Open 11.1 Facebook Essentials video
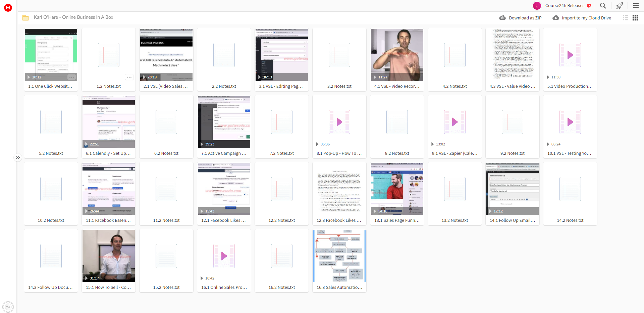Screen dimensions: 644x313 109,189
